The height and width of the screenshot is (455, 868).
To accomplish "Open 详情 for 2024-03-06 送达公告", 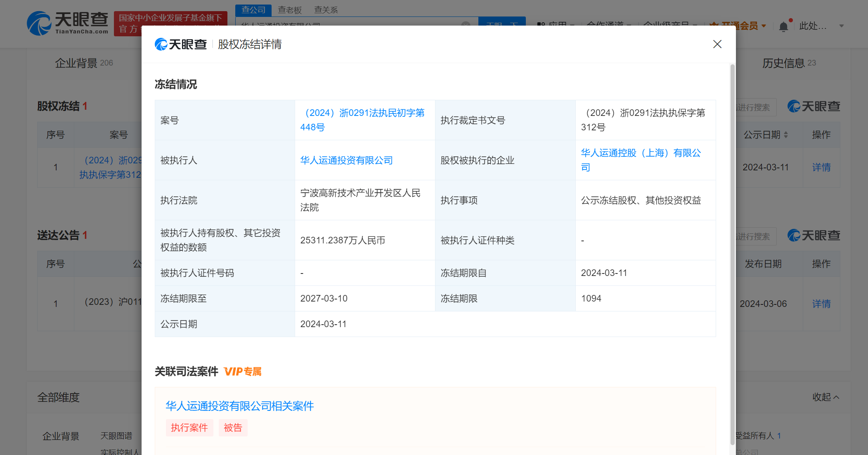I will pos(821,304).
